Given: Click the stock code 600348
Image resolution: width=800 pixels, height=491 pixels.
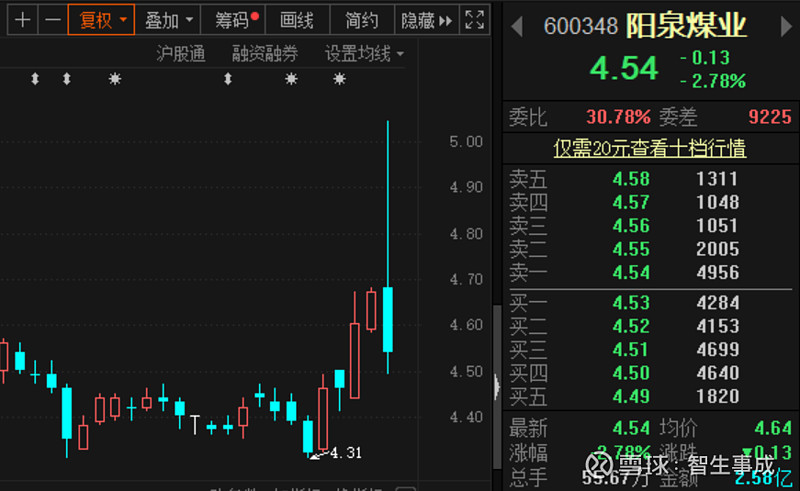Looking at the screenshot, I should point(581,27).
